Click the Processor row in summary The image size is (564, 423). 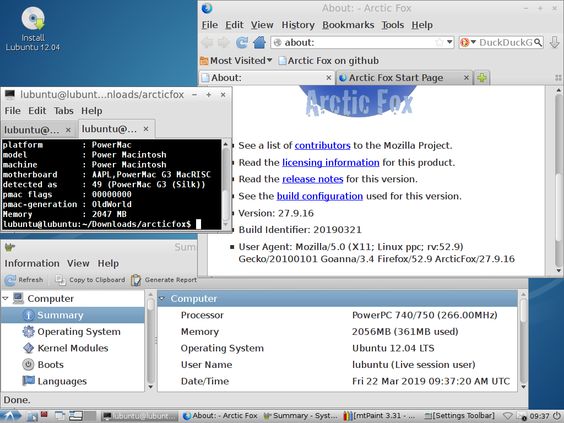[338, 315]
